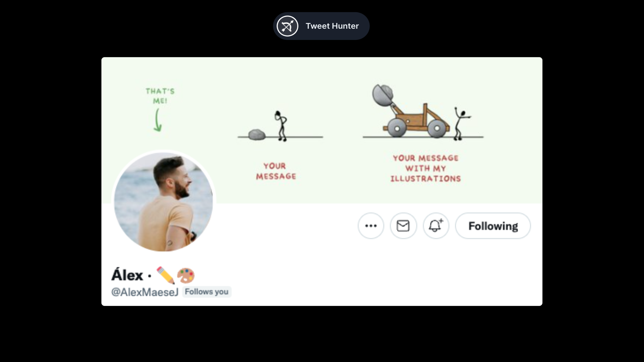Open Álex's circular profile photo

(163, 202)
